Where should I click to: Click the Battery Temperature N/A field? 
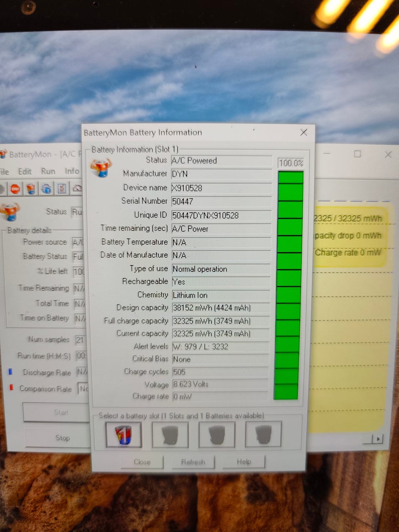[221, 242]
